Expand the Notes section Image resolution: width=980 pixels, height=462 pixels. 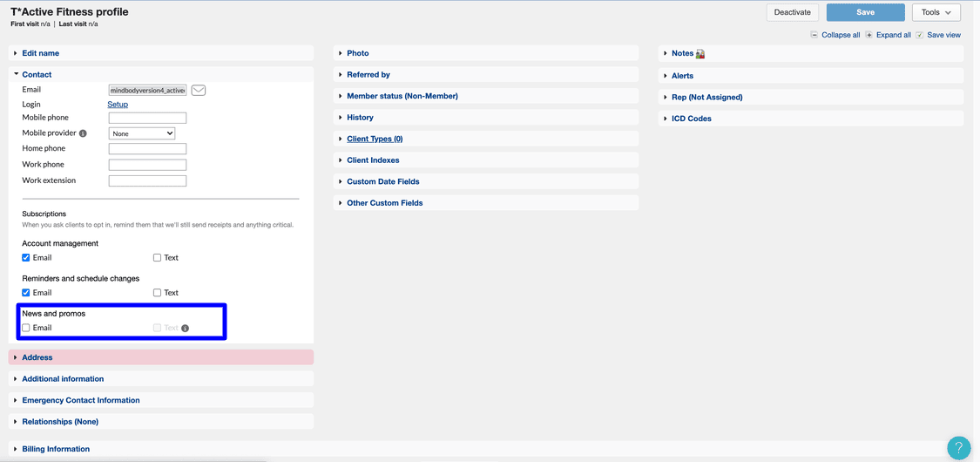811,54
